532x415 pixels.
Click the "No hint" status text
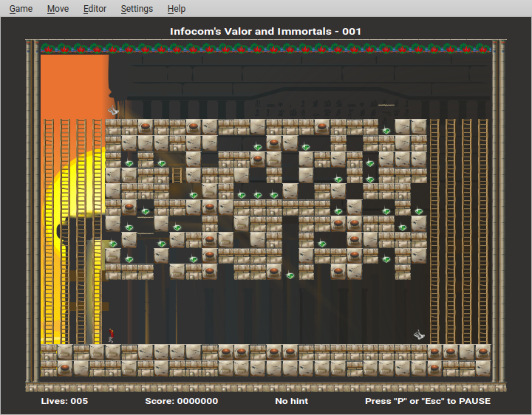(x=291, y=401)
